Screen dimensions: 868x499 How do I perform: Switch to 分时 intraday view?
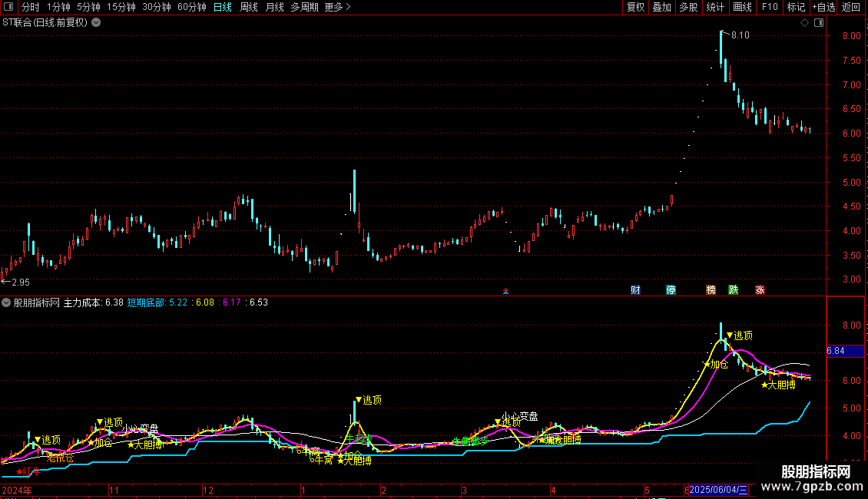(31, 7)
